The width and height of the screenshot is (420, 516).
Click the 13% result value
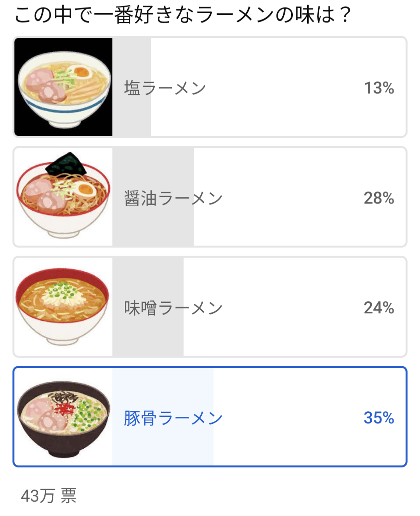click(x=379, y=88)
